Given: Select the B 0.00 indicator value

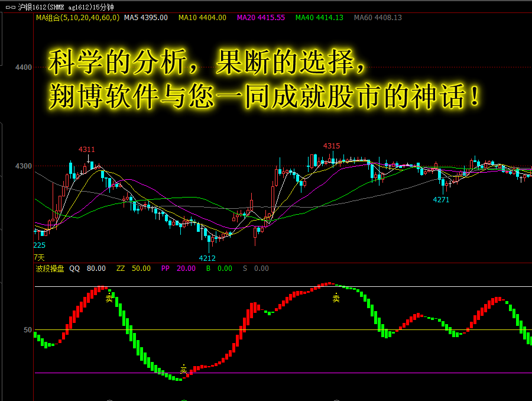Looking at the screenshot, I should pyautogui.click(x=219, y=269).
